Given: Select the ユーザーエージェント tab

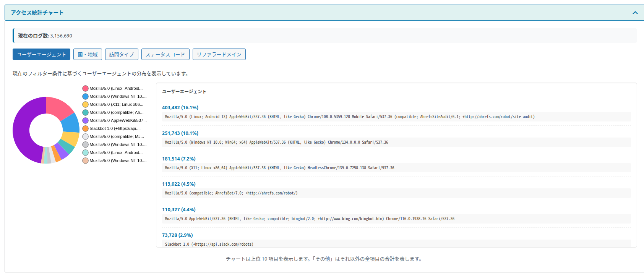Looking at the screenshot, I should (x=41, y=54).
